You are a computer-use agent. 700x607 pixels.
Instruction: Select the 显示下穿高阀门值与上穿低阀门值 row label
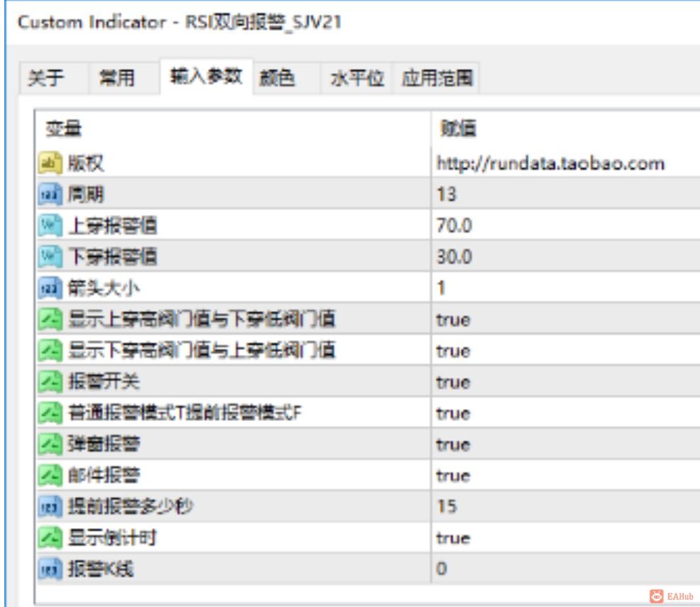tap(202, 351)
